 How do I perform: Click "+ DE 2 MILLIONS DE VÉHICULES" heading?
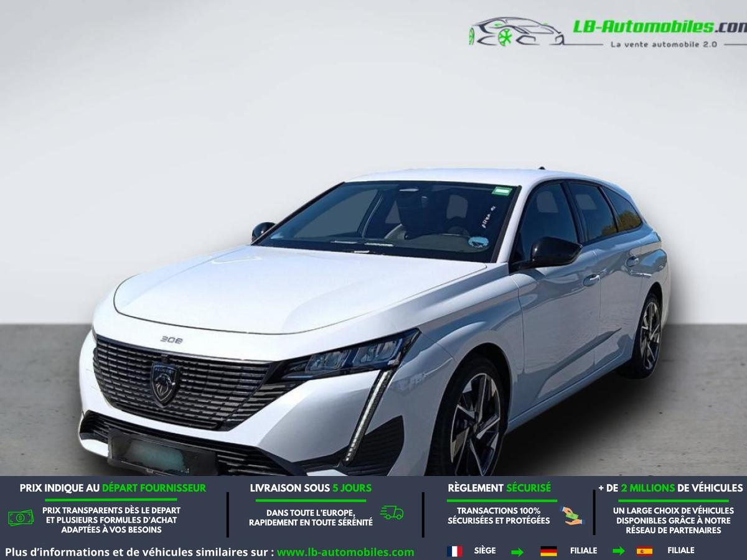click(670, 488)
